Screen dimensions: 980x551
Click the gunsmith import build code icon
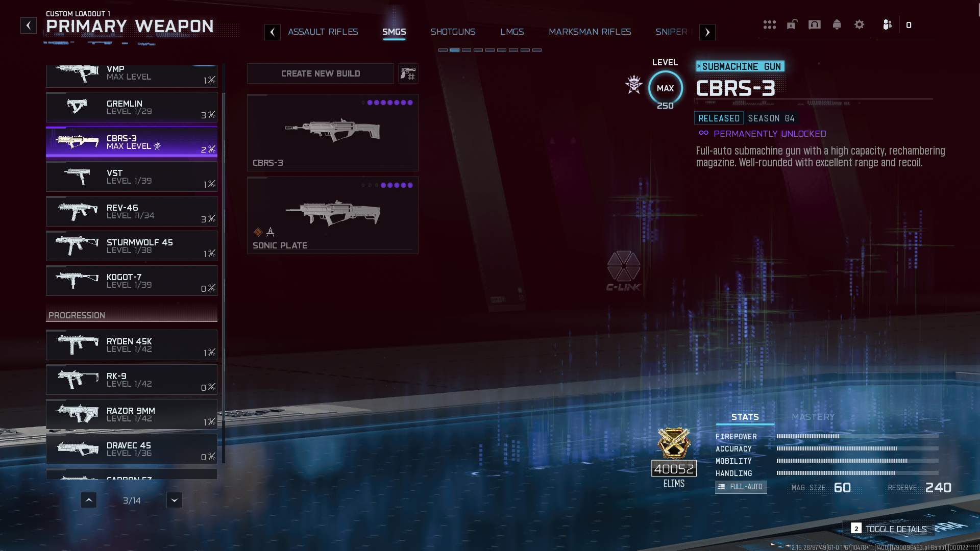point(408,73)
